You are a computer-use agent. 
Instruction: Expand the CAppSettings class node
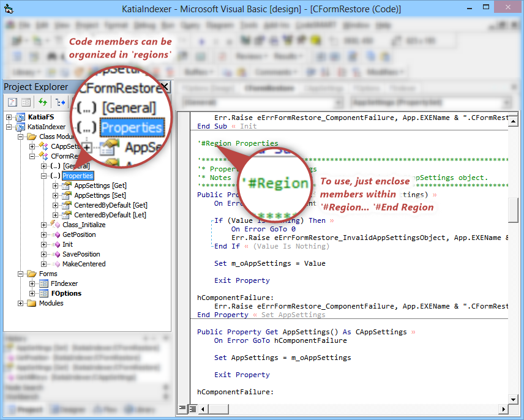[32, 146]
